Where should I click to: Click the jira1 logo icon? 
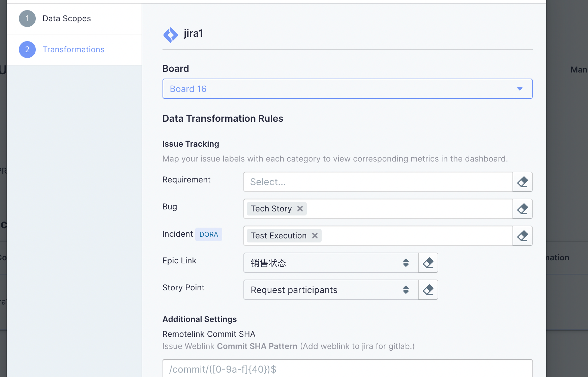pos(171,35)
